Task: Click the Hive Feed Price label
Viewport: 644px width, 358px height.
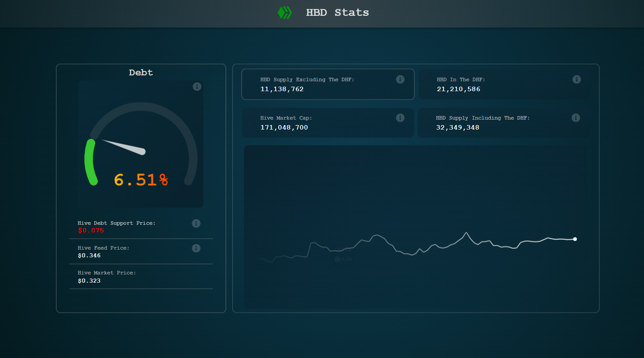Action: coord(103,248)
